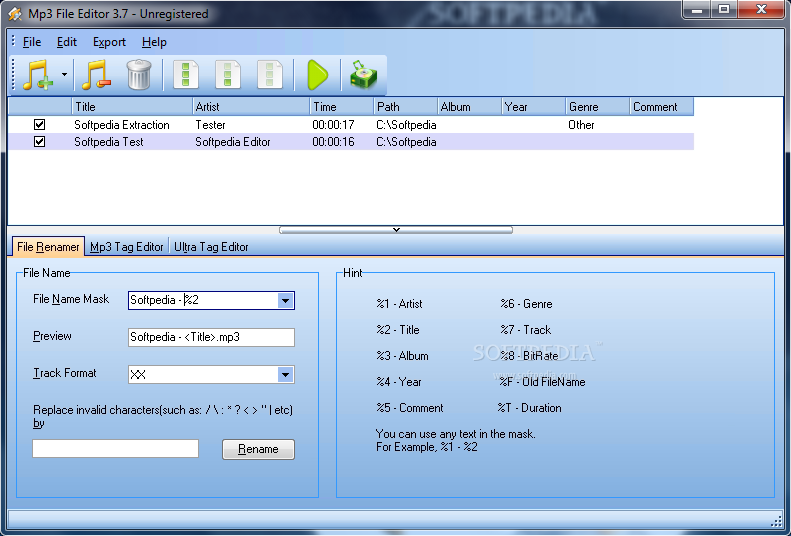Click the resize grip in status bar
The height and width of the screenshot is (536, 791).
pos(776,521)
